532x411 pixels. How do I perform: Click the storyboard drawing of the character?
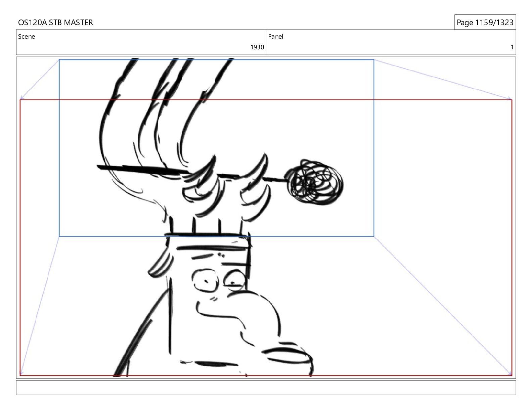(220, 218)
